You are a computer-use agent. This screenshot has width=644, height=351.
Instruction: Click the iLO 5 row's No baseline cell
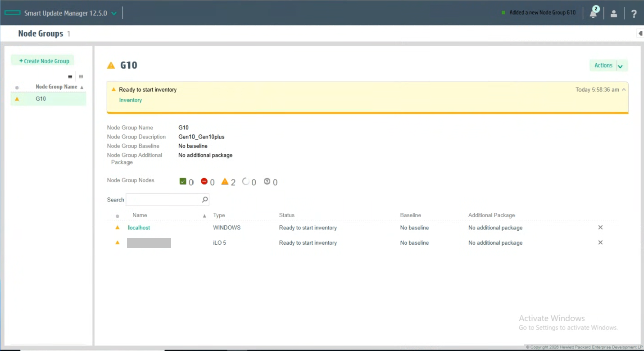(414, 243)
